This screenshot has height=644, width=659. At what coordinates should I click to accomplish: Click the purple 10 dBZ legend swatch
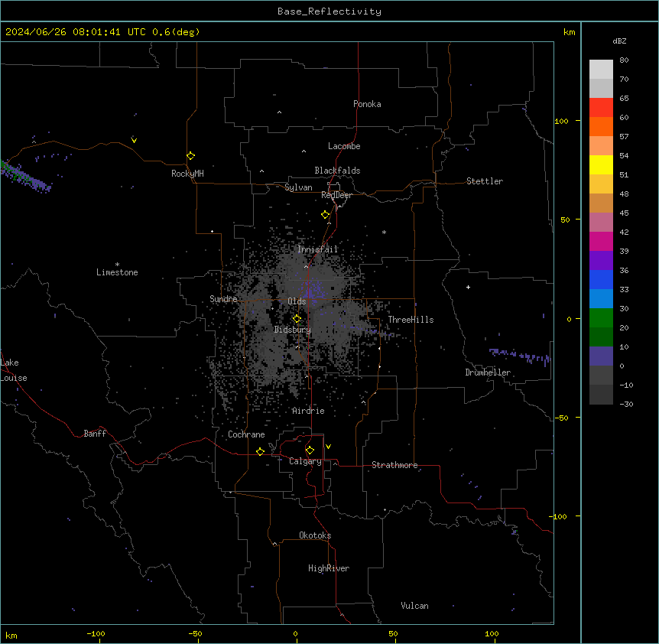click(601, 356)
